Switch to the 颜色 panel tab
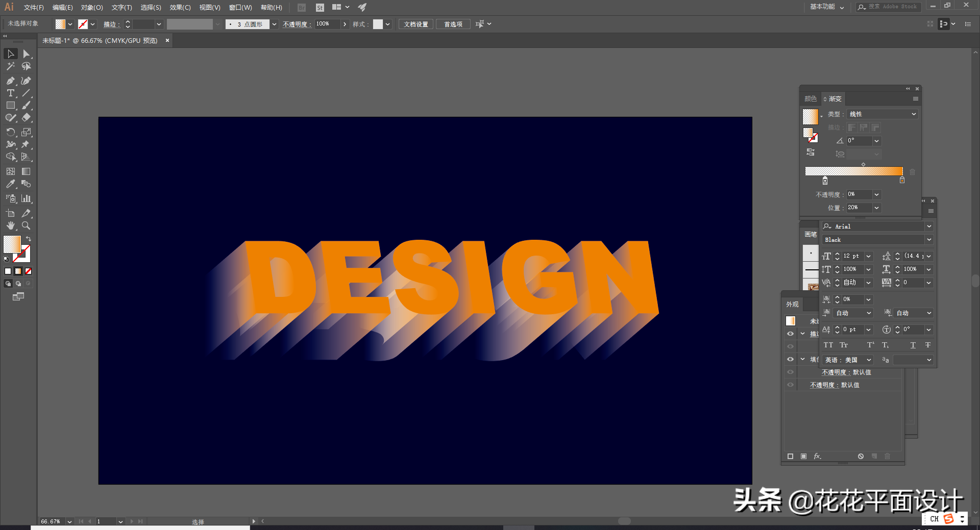 pos(810,99)
